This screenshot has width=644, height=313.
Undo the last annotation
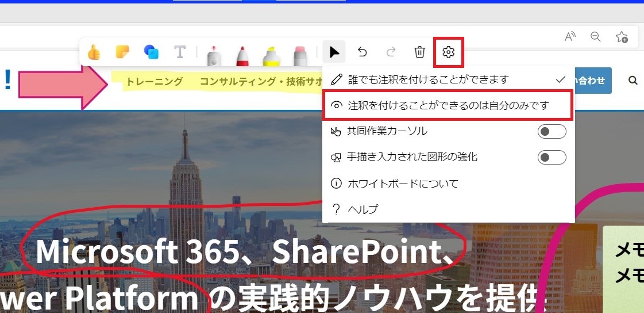point(363,52)
